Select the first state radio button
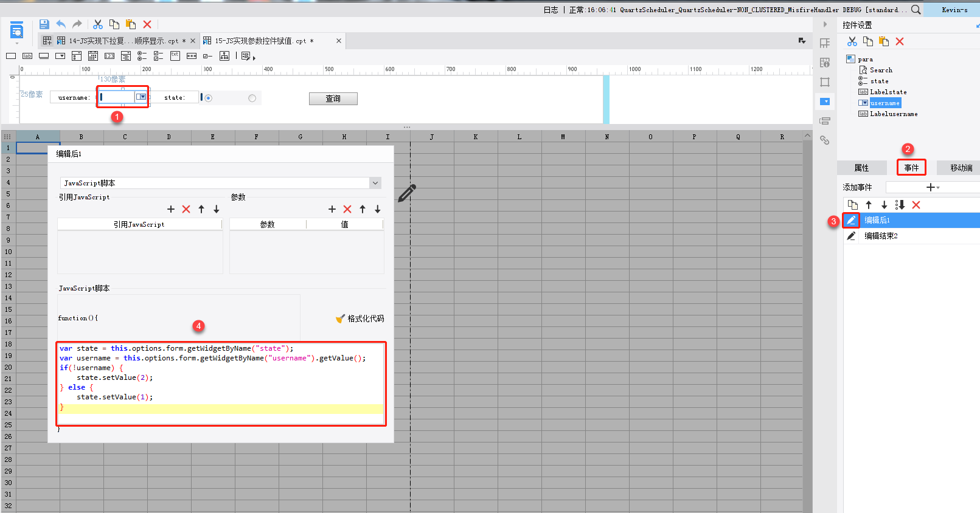The image size is (980, 513). tap(209, 98)
